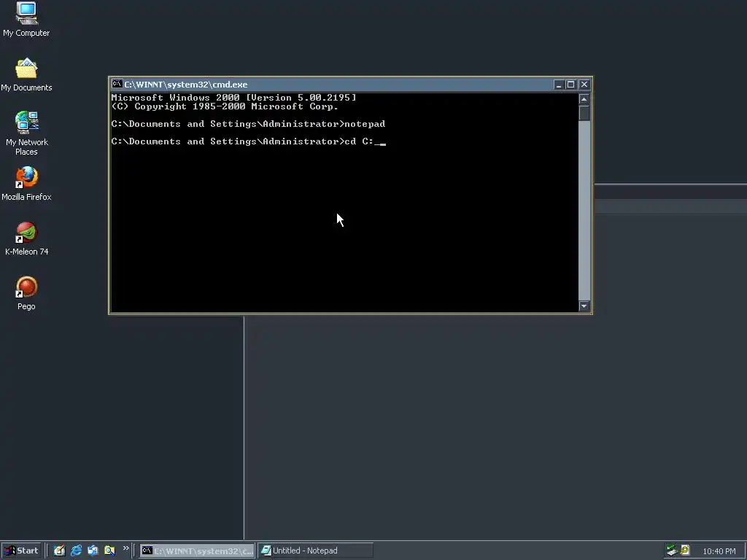Viewport: 747px width, 560px height.
Task: Select the My Network Places icon
Action: tap(26, 133)
